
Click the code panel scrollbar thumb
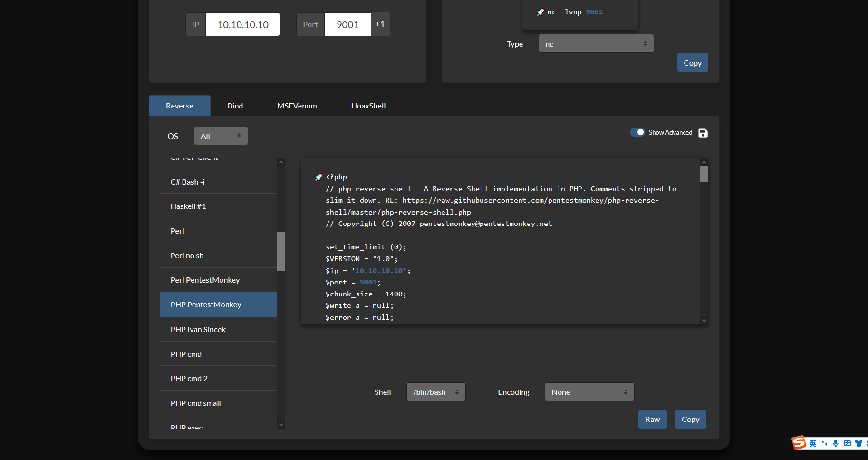click(x=704, y=174)
